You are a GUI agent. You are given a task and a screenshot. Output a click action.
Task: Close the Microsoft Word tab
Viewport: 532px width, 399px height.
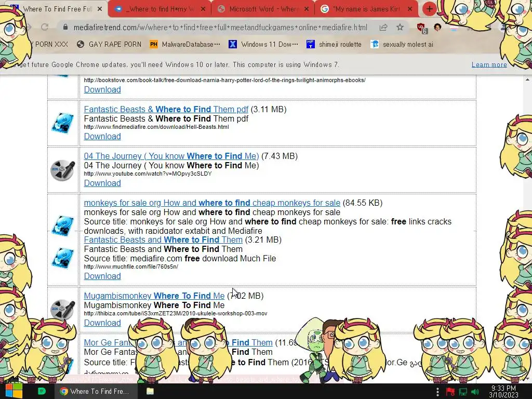pos(307,9)
